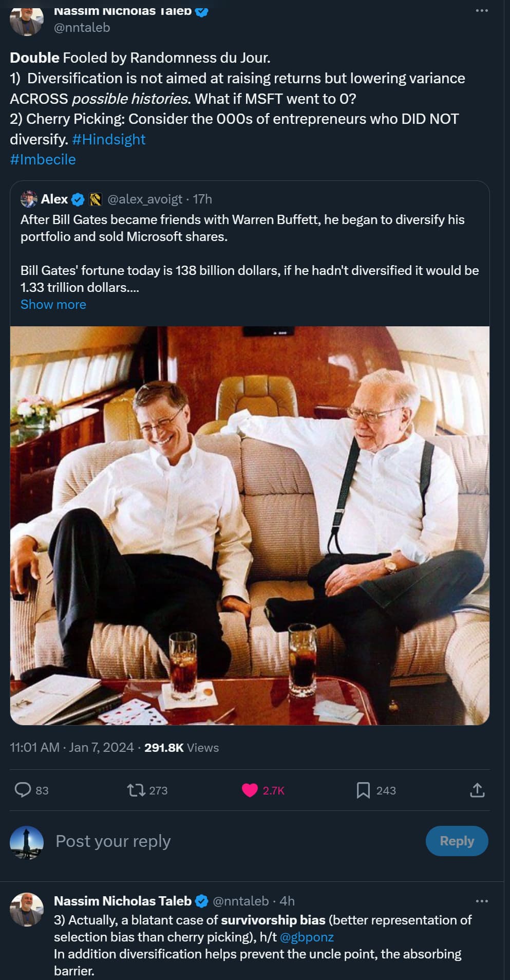This screenshot has width=510, height=980.
Task: Click the blue Reply button
Action: [457, 841]
